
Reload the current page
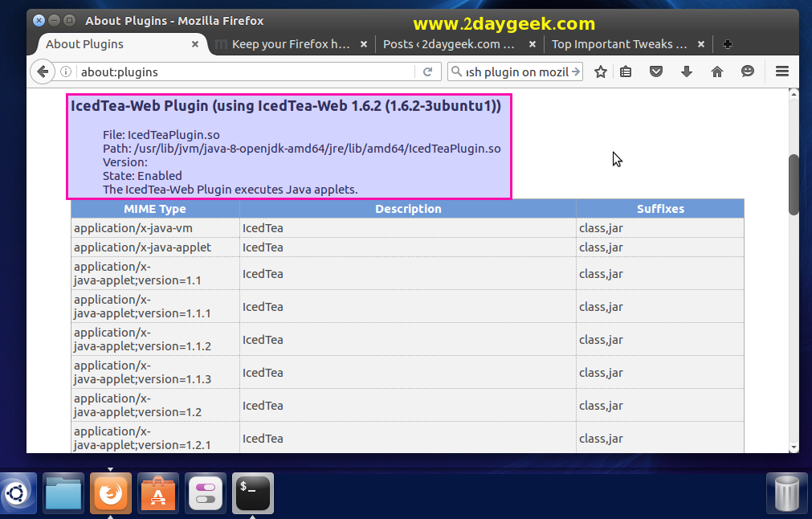pyautogui.click(x=428, y=72)
